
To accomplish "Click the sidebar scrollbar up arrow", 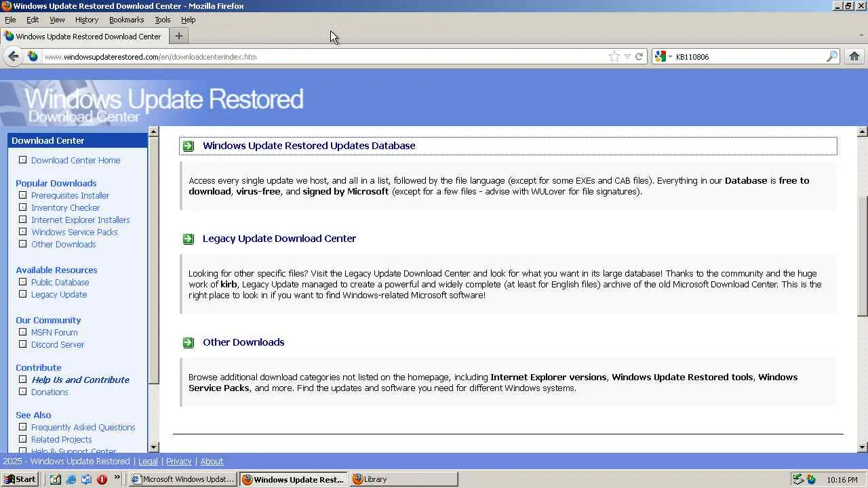I will tap(154, 131).
